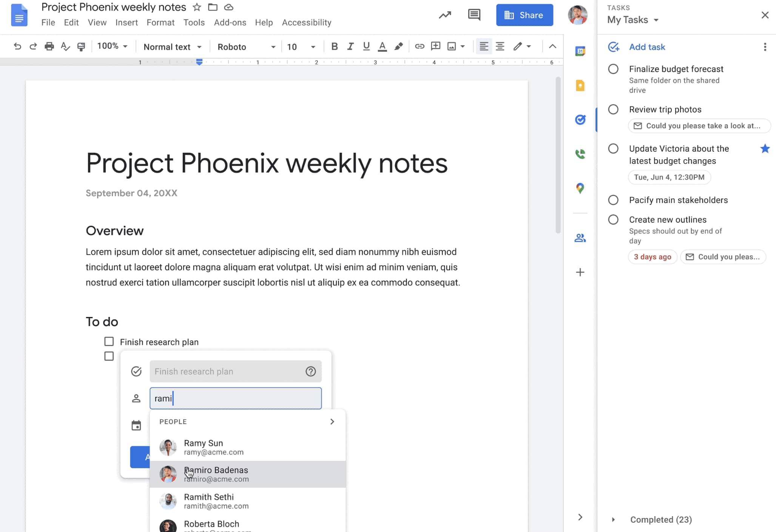Screen dimensions: 776x532
Task: Open the comment history icon
Action: point(474,15)
